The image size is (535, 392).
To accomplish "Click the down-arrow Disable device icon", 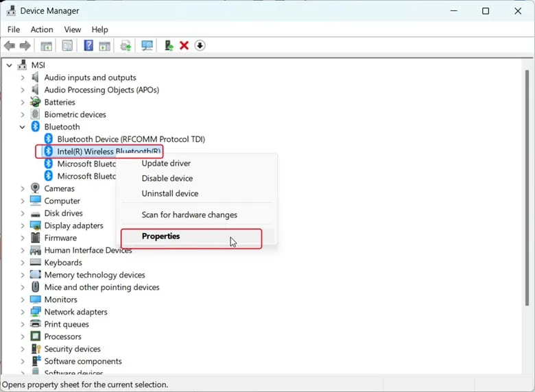I will [200, 45].
